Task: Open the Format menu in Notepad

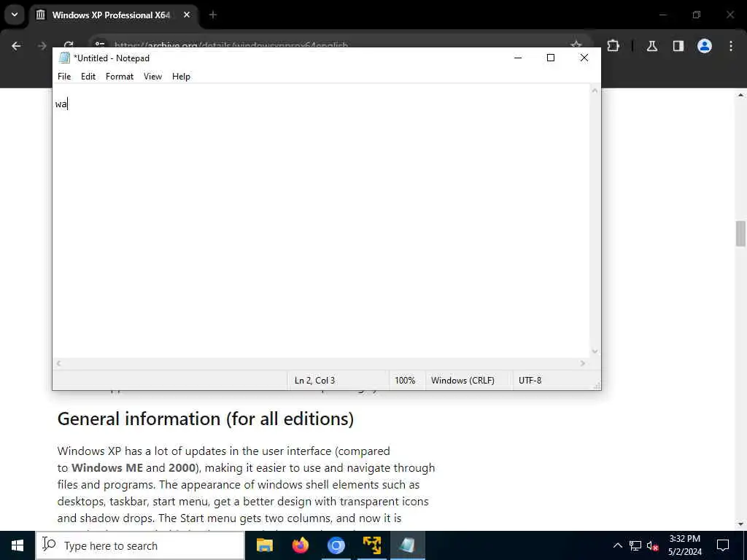Action: point(120,76)
